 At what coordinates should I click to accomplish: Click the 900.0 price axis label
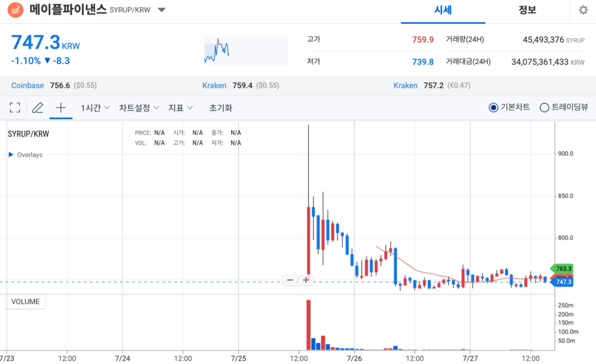(x=565, y=154)
